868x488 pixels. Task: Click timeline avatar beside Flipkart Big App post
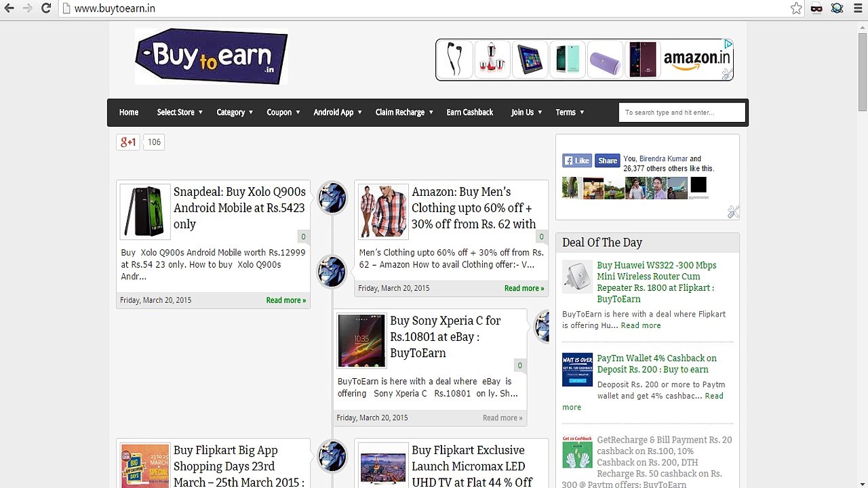[332, 455]
